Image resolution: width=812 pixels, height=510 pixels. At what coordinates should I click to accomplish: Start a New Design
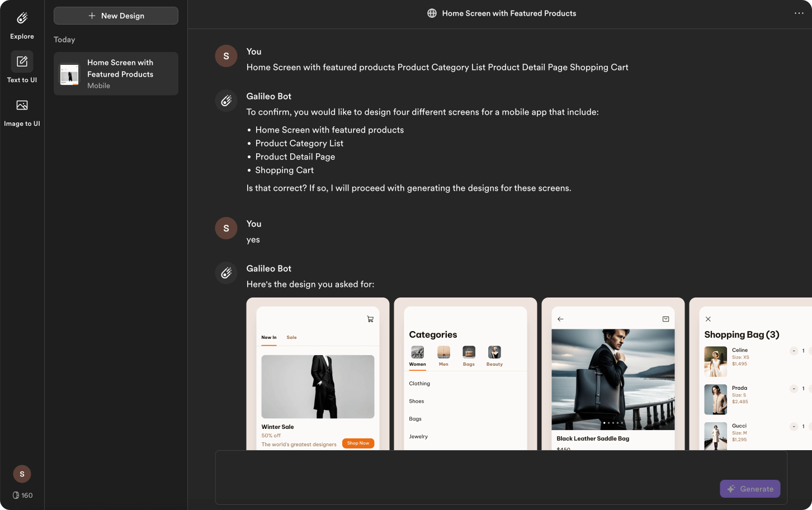(x=116, y=16)
